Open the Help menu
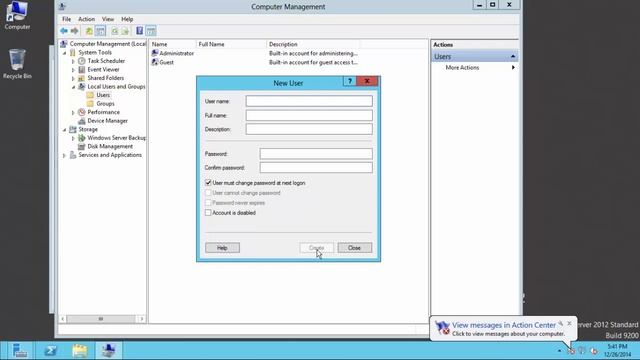 click(x=127, y=19)
